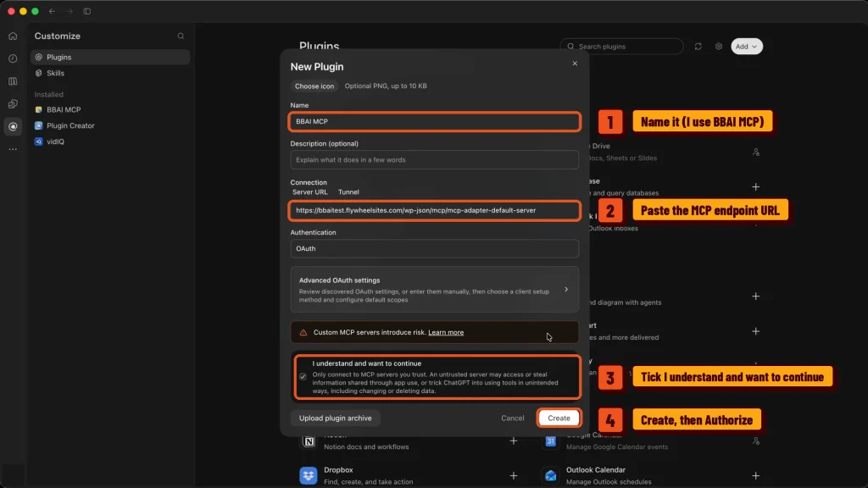Viewport: 868px width, 488px height.
Task: Click 'Manage Google Calendar events' text
Action: click(617, 447)
